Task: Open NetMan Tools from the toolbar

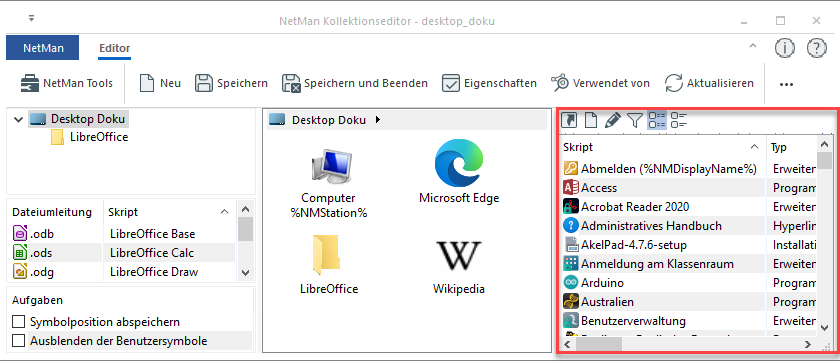Action: [66, 84]
